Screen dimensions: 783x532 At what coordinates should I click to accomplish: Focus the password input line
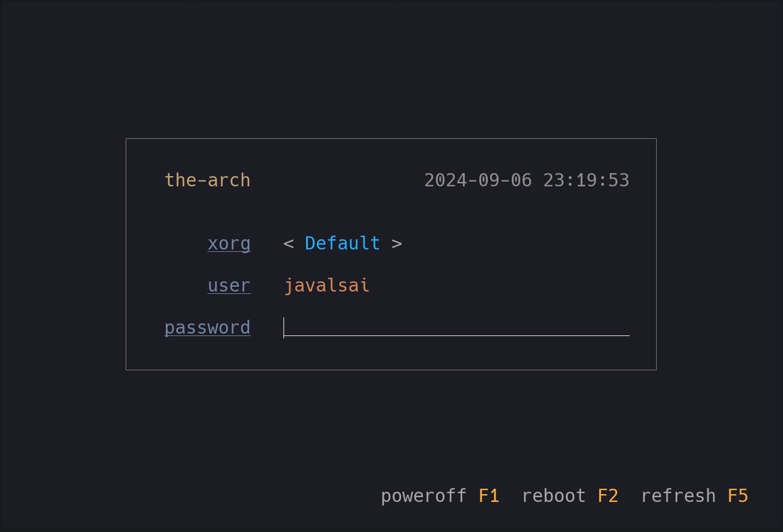[456, 328]
